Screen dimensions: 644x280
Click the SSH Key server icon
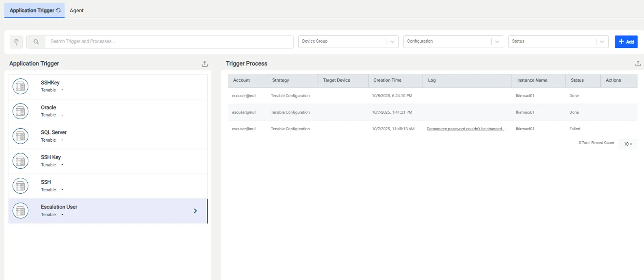tap(20, 161)
